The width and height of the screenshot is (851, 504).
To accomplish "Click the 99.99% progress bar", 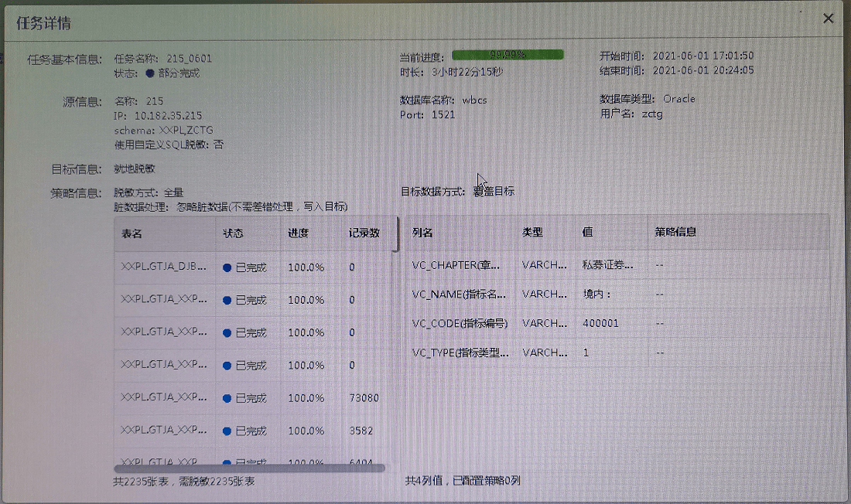I will (x=508, y=55).
